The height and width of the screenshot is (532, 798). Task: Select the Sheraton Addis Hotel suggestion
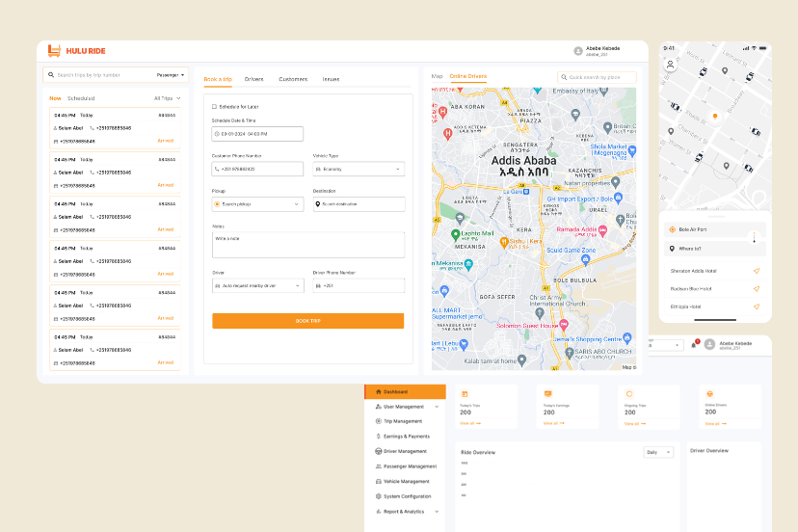pos(714,271)
